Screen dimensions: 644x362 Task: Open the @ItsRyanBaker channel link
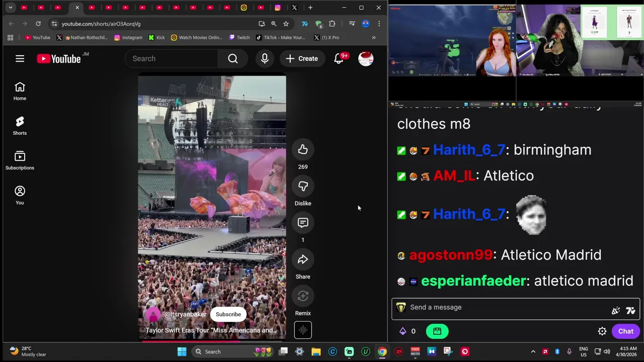(x=185, y=314)
